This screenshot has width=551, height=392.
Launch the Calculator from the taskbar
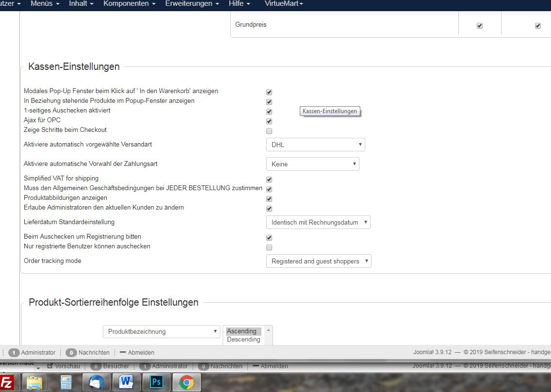tap(65, 382)
